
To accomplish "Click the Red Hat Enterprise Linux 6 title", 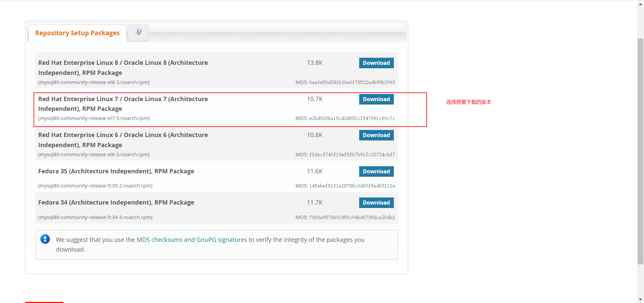I will 123,140.
